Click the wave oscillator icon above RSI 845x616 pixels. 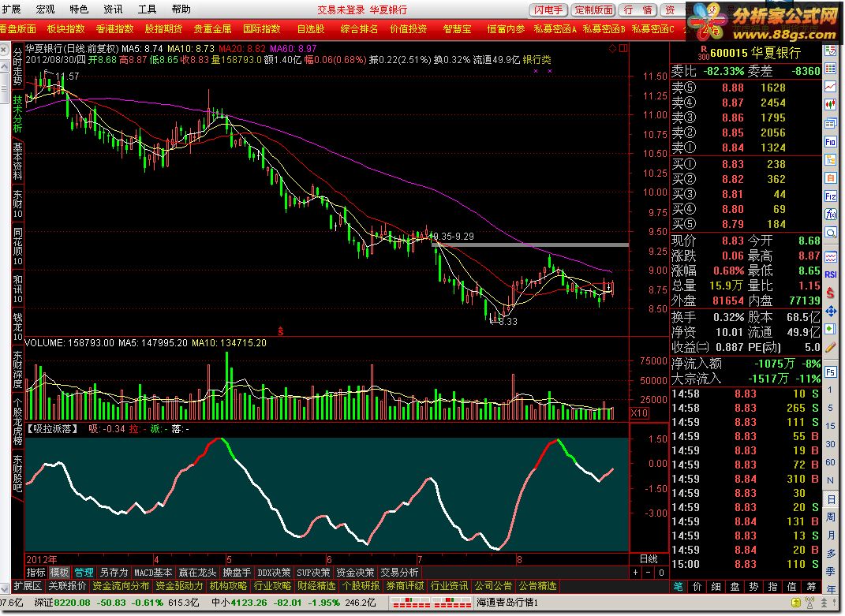831,257
